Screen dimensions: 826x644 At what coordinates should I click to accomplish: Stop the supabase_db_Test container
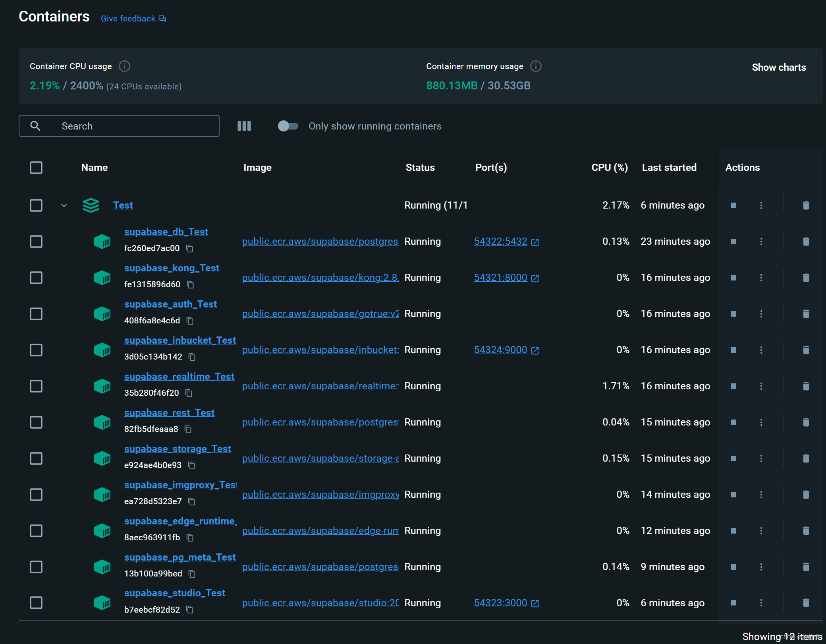(x=733, y=242)
